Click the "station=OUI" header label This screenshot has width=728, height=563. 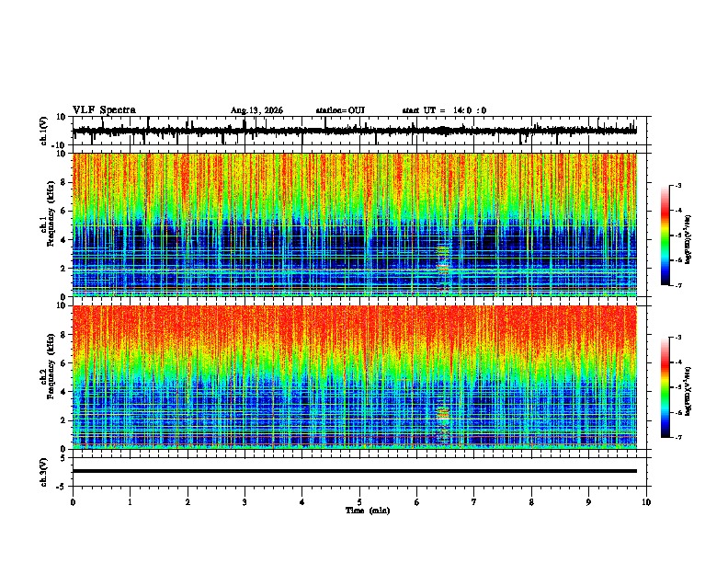click(340, 110)
